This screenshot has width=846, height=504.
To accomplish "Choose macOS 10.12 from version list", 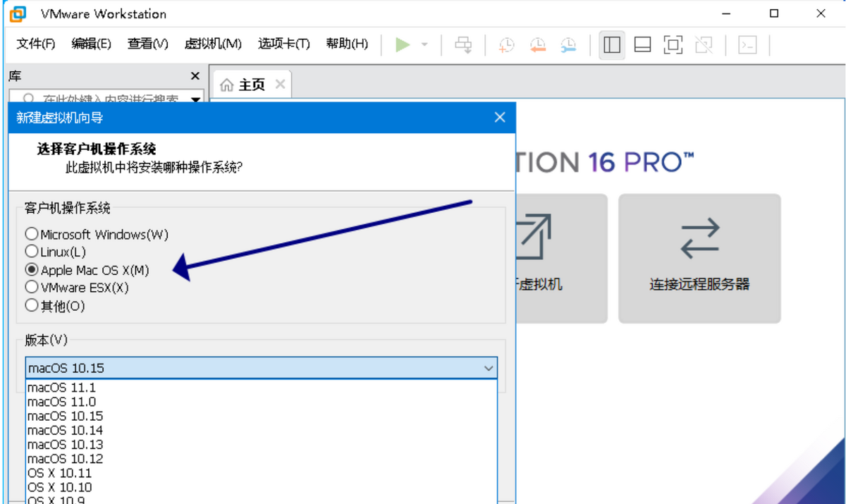I will 262,459.
